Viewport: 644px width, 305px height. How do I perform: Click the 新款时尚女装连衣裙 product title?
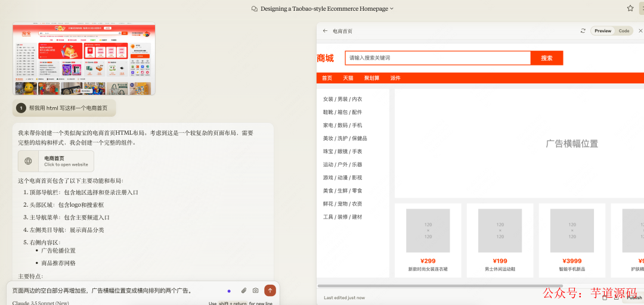pyautogui.click(x=428, y=269)
